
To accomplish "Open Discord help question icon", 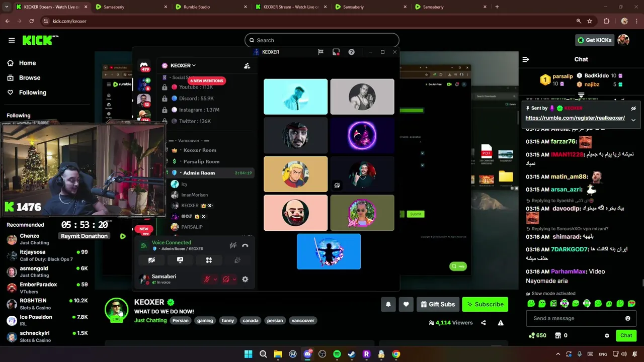I will pos(351,52).
